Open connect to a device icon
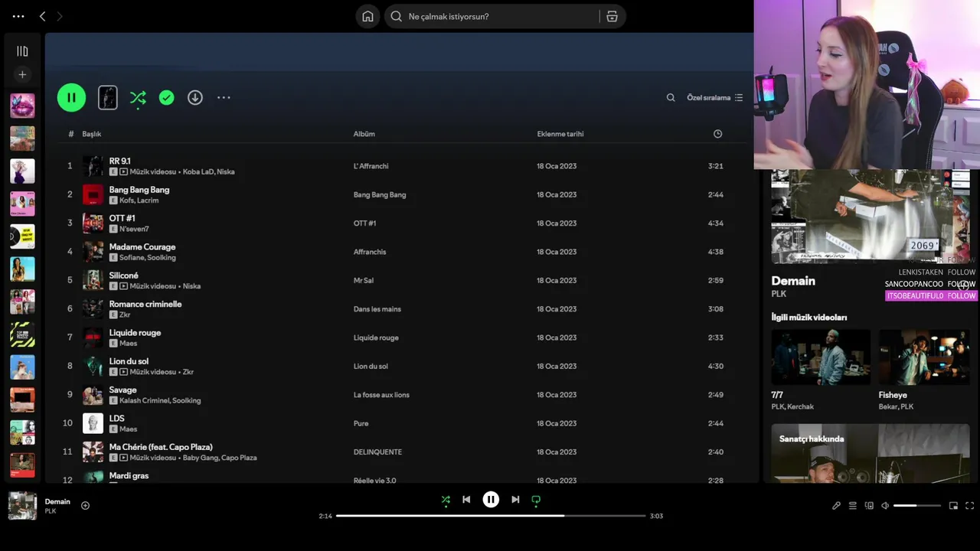Screen dimensions: 980x551 click(869, 506)
